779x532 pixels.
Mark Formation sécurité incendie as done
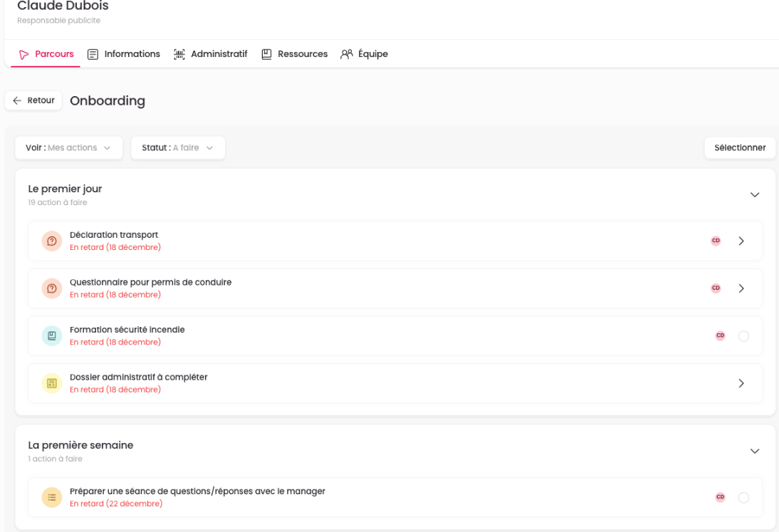pos(743,336)
